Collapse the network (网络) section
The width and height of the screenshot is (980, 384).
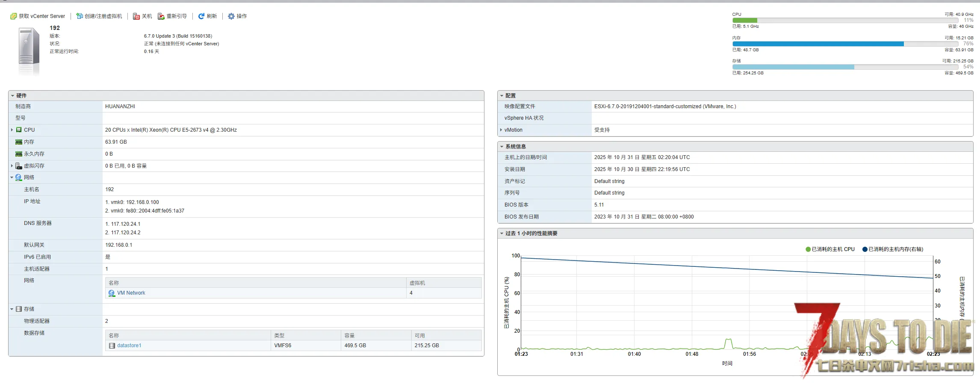pos(12,177)
